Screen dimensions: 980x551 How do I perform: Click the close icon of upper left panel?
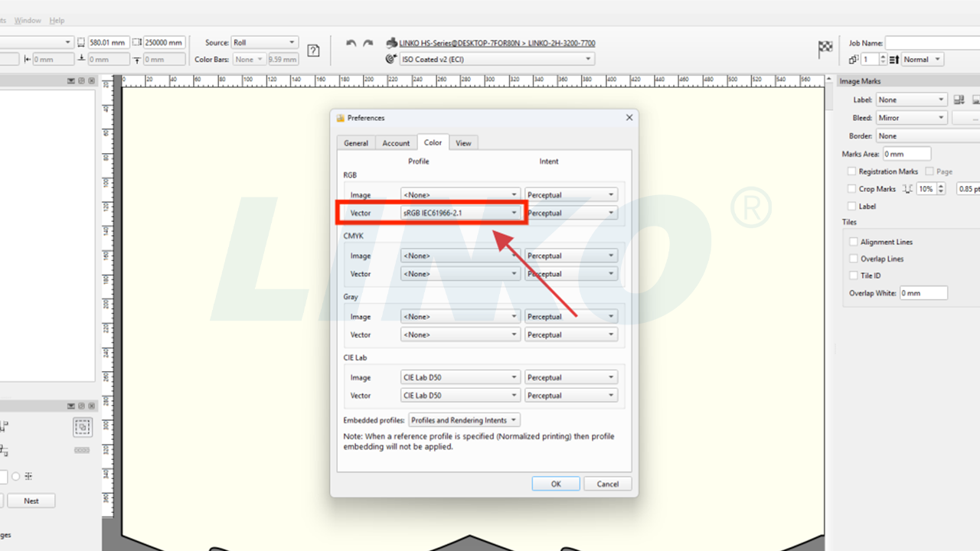click(92, 80)
